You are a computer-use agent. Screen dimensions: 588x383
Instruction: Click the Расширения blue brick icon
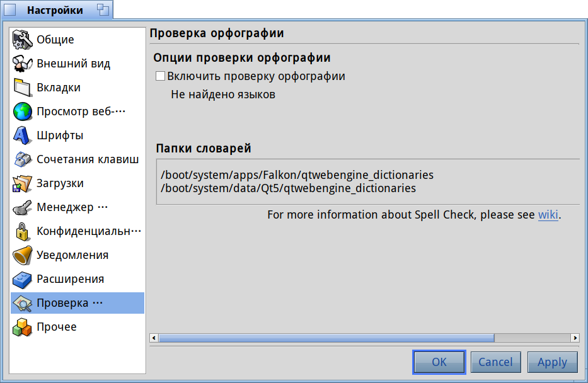click(23, 280)
